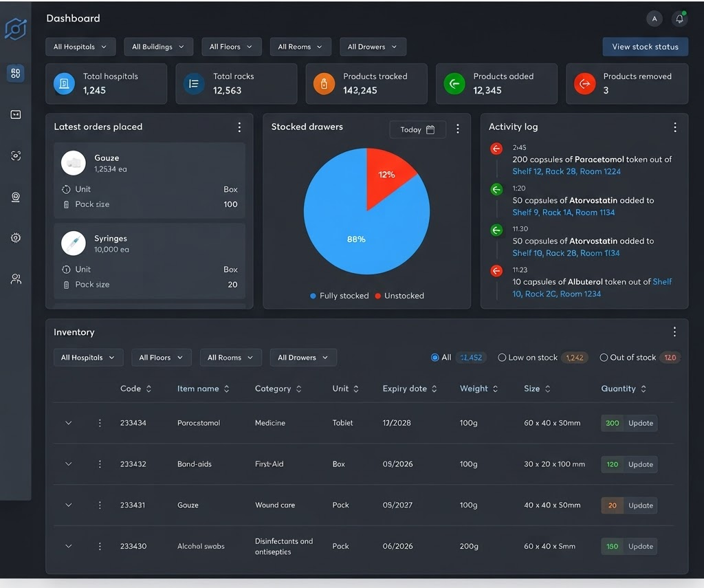Open the All Buildings dropdown

159,47
